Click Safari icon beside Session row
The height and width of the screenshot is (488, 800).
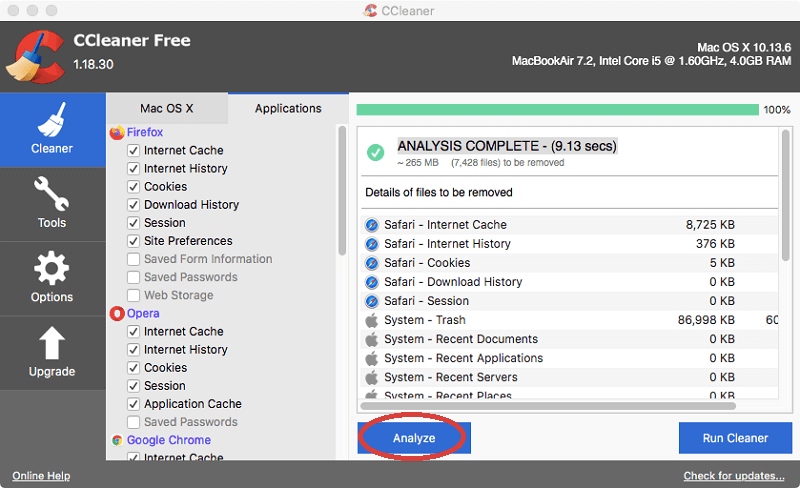(372, 301)
